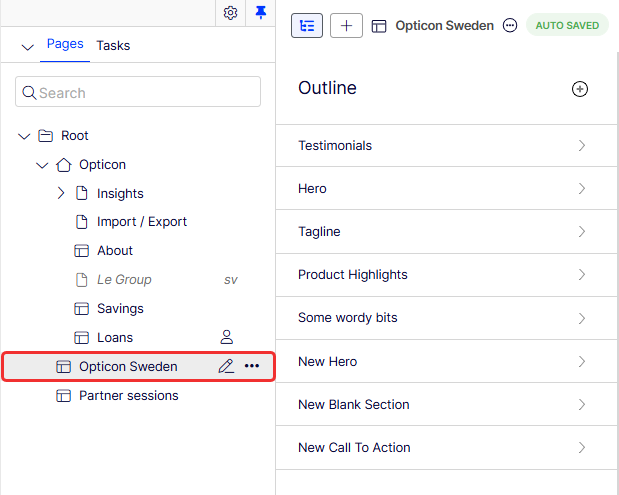Switch to the Tasks tab
619x495 pixels.
pyautogui.click(x=113, y=45)
